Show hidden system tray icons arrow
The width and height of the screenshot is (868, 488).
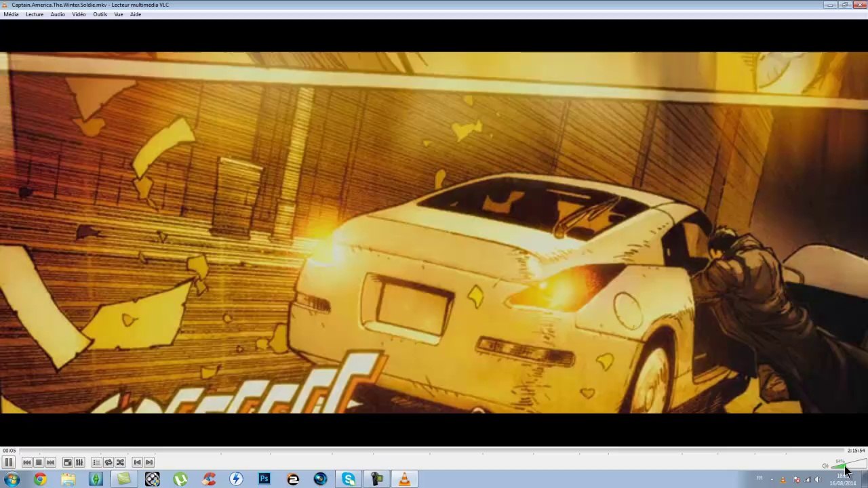772,479
